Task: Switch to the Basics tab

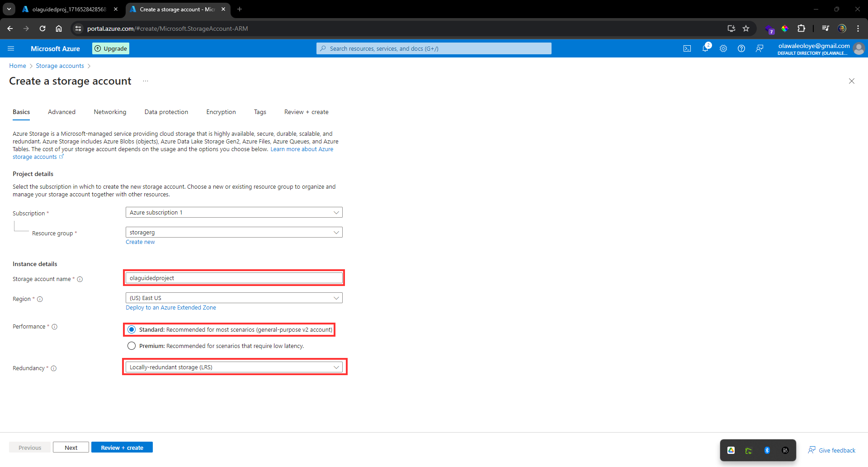Action: (21, 112)
